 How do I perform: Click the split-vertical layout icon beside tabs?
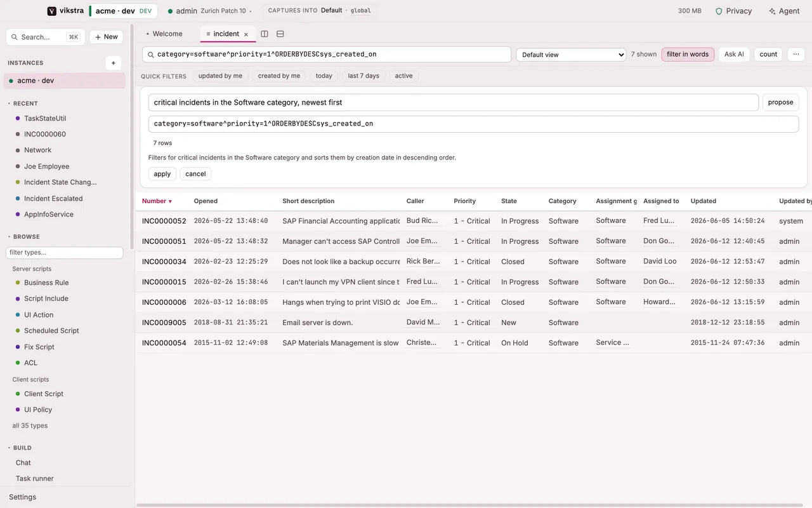click(x=265, y=34)
